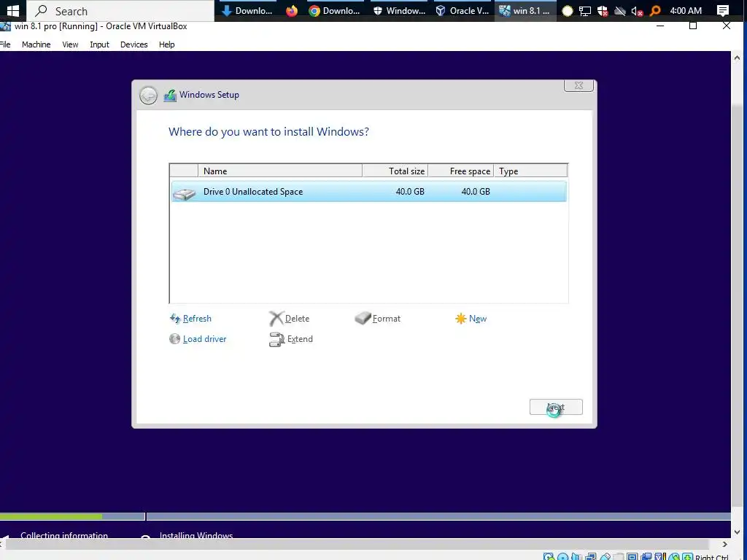Click the Extend option
Screen dimensions: 747x560
(x=300, y=339)
